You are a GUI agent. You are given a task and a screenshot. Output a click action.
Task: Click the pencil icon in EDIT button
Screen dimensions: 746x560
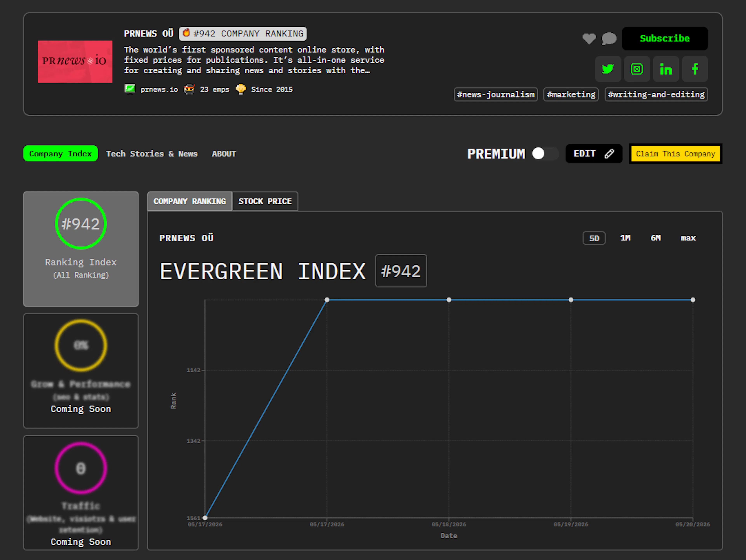(x=609, y=154)
